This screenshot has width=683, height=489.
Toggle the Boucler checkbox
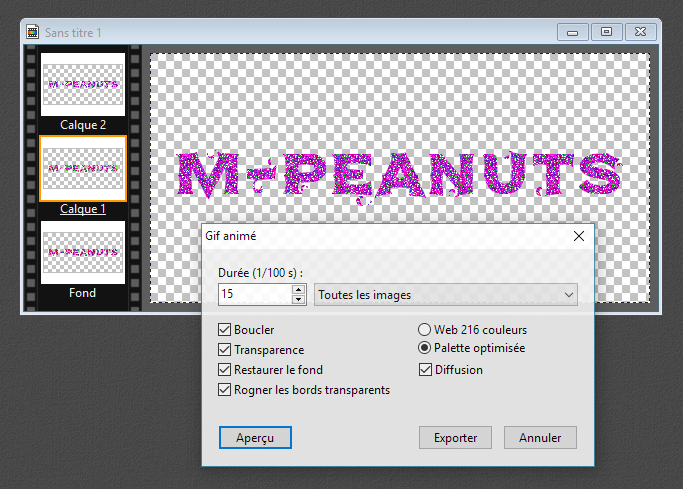tap(225, 330)
